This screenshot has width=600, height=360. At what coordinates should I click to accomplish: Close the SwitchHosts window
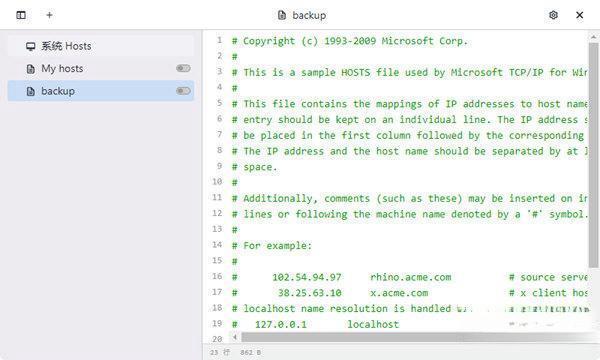coord(579,15)
